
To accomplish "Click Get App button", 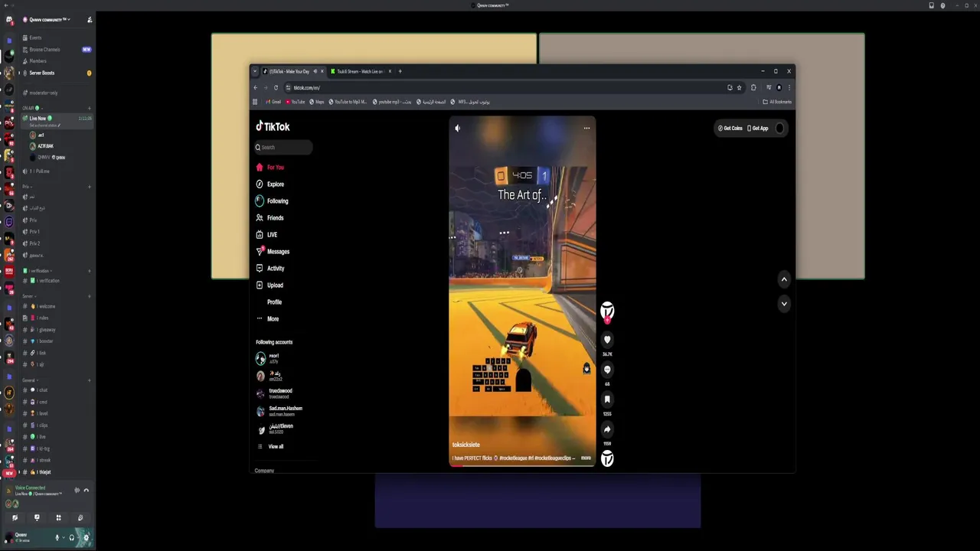I will [758, 129].
